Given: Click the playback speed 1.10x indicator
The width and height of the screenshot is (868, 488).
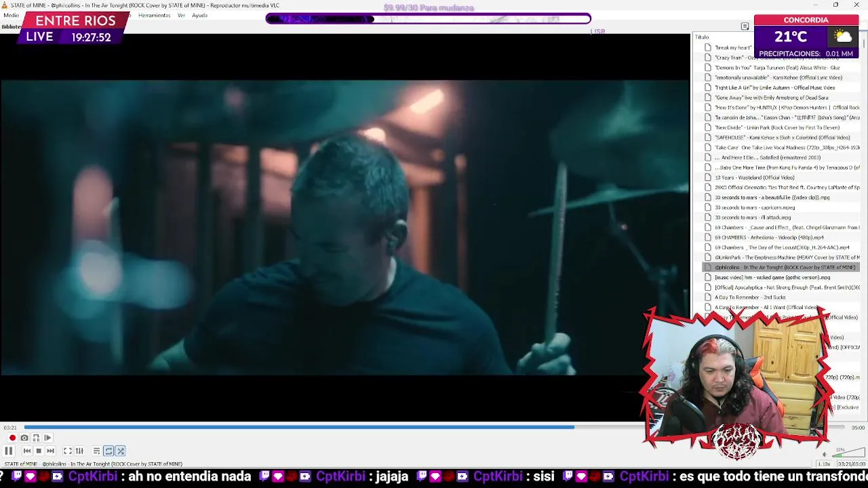Looking at the screenshot, I should coord(824,464).
